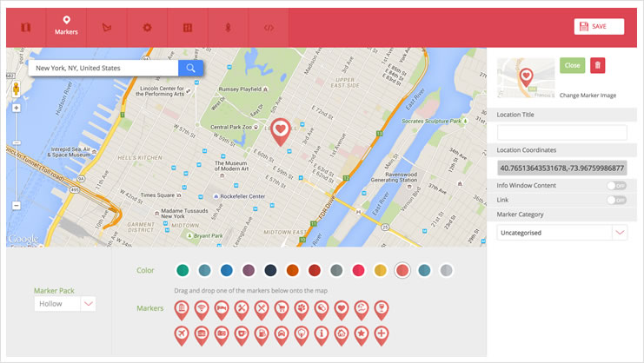Image resolution: width=644 pixels, height=363 pixels.
Task: Pick the shopping cart marker icon
Action: click(281, 308)
